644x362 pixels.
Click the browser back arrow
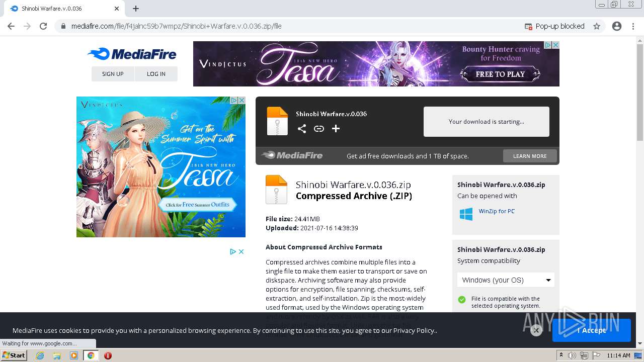tap(11, 26)
